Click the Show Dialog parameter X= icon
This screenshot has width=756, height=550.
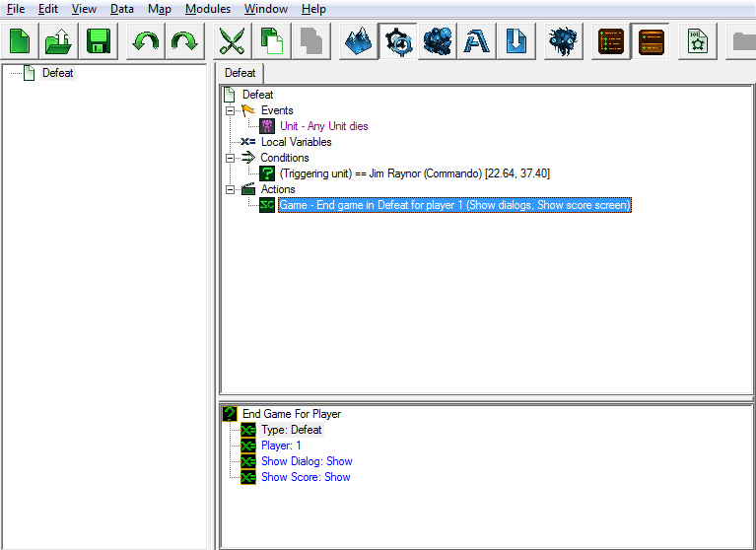coord(248,461)
